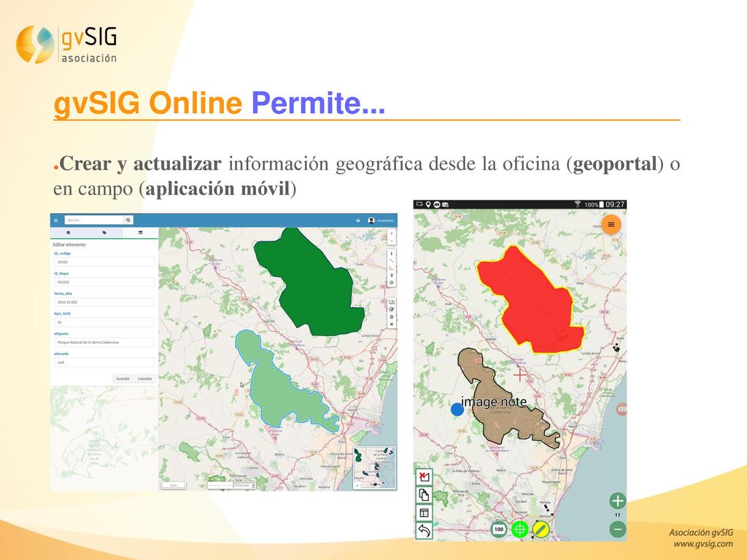
Task: Click the sitecode field with null
Action: [x=104, y=362]
